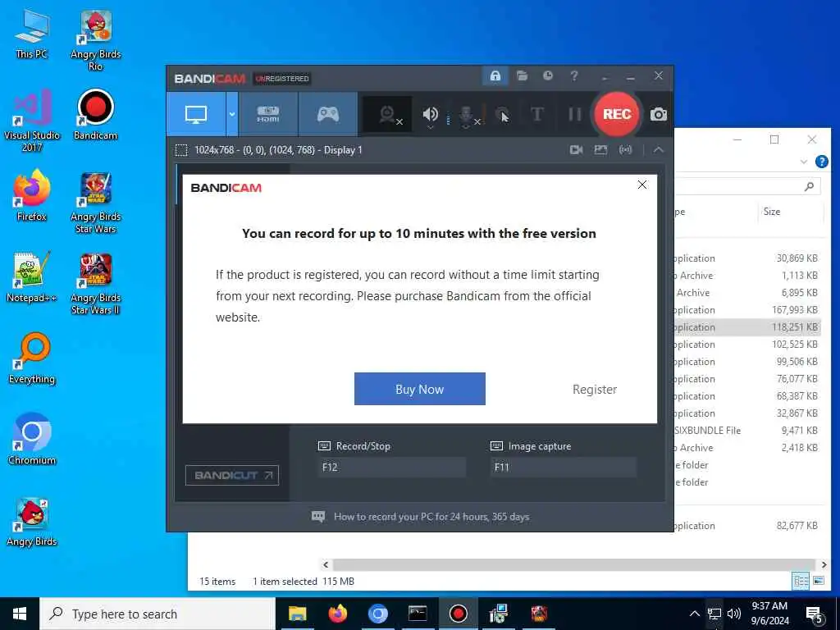Image resolution: width=840 pixels, height=630 pixels.
Task: Open output folder icon in Bandicam title bar
Action: tap(523, 76)
